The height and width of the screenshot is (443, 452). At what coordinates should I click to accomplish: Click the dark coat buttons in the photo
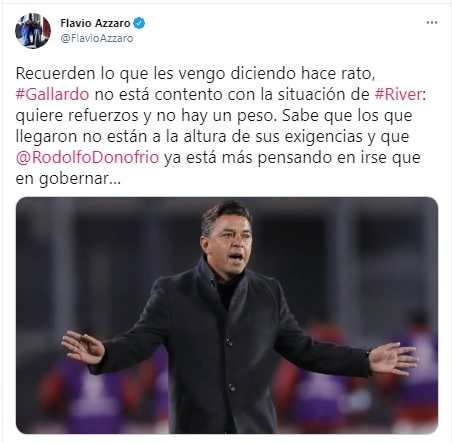(229, 365)
